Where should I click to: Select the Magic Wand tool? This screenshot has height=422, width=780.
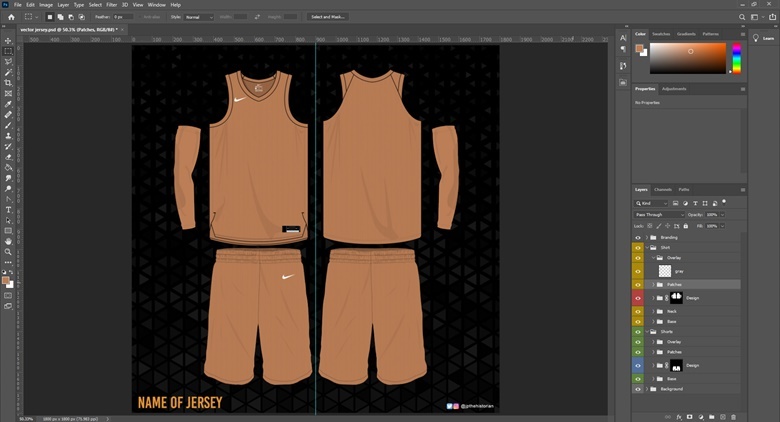(8, 73)
